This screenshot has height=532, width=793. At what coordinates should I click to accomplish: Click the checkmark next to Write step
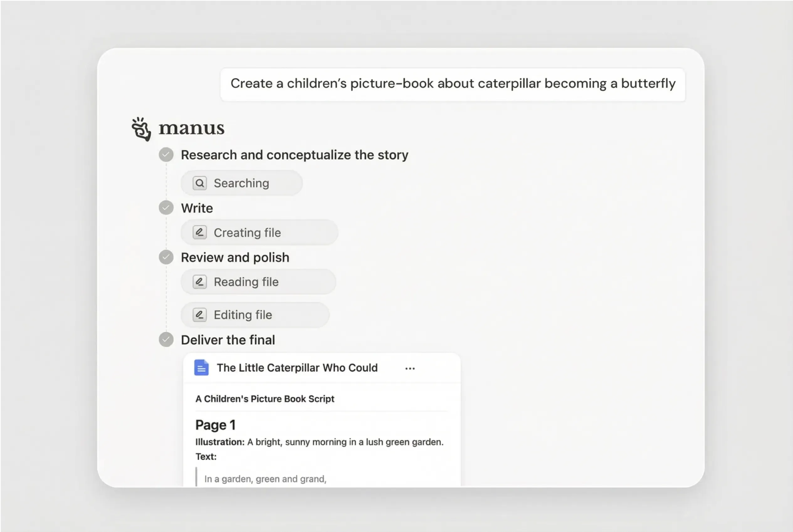166,208
